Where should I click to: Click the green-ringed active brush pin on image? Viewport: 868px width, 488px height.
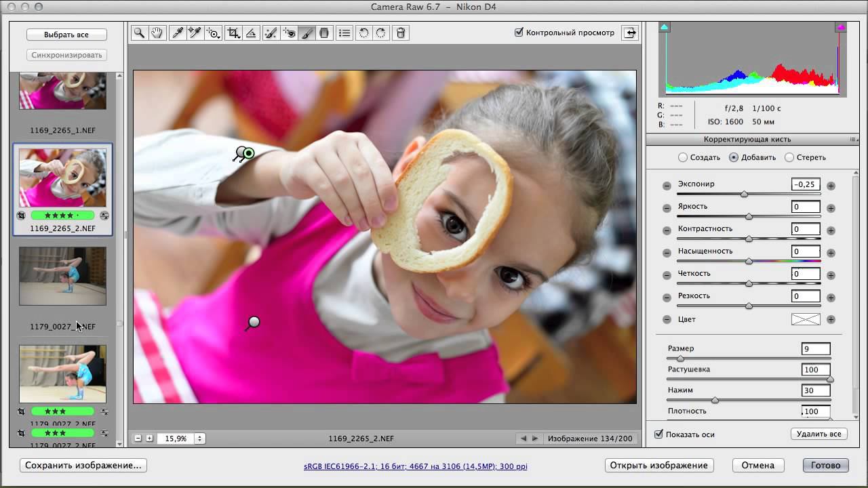click(x=249, y=153)
